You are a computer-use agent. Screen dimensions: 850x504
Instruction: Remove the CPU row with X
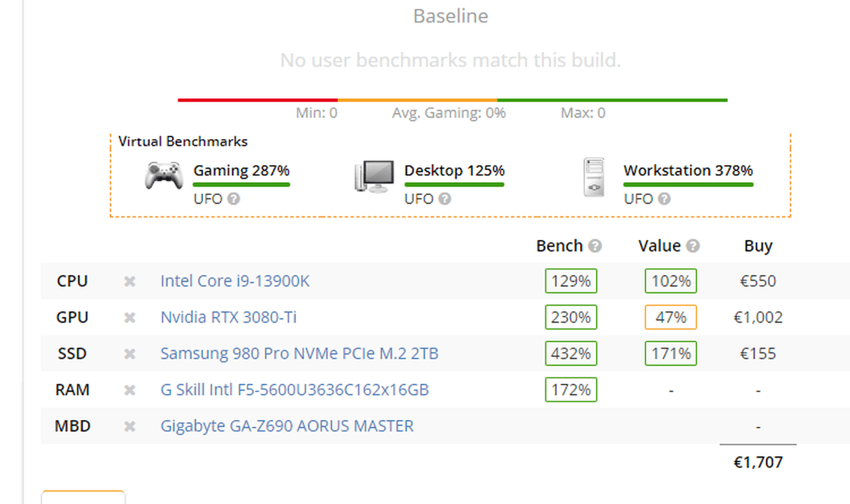(x=130, y=281)
